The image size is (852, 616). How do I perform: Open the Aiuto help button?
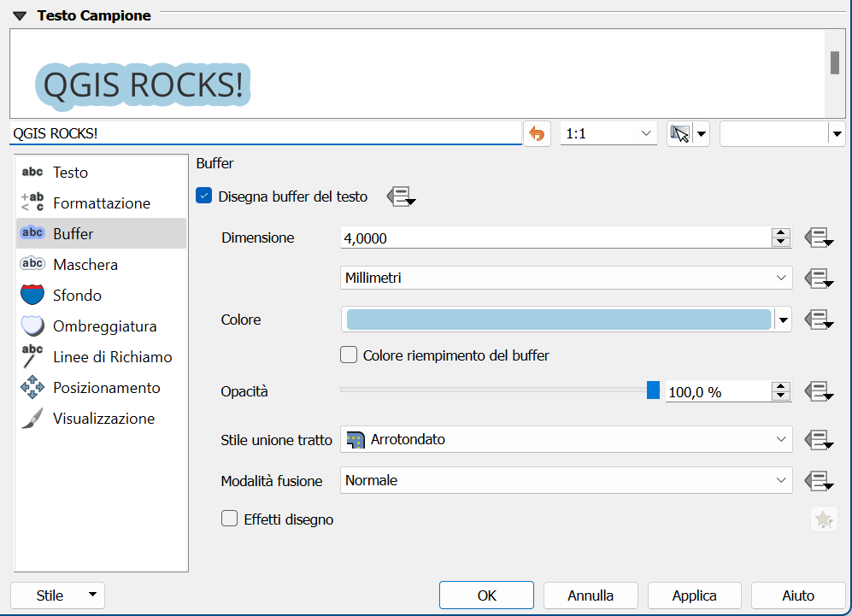[x=798, y=595]
